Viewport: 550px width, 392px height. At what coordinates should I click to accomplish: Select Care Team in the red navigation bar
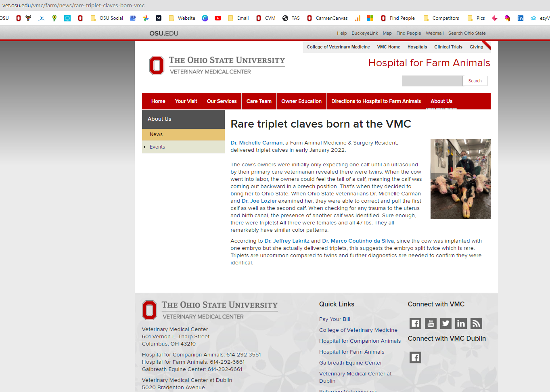[x=259, y=101]
